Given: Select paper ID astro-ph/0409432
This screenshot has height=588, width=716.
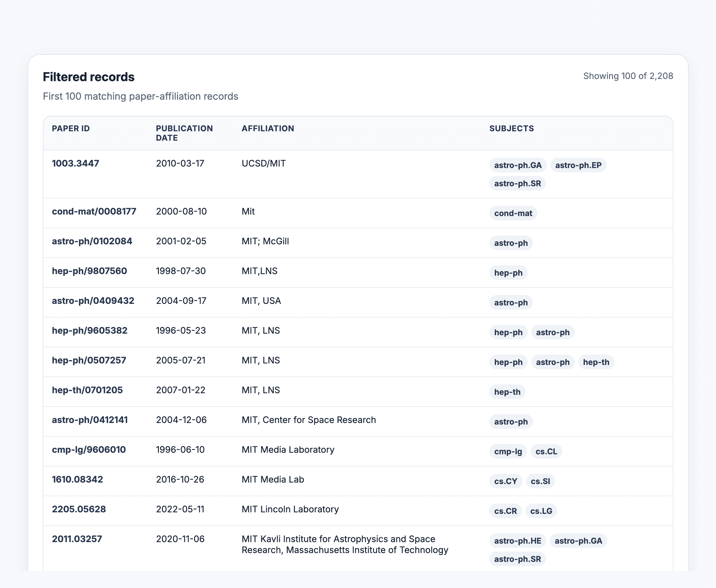Looking at the screenshot, I should pos(93,301).
